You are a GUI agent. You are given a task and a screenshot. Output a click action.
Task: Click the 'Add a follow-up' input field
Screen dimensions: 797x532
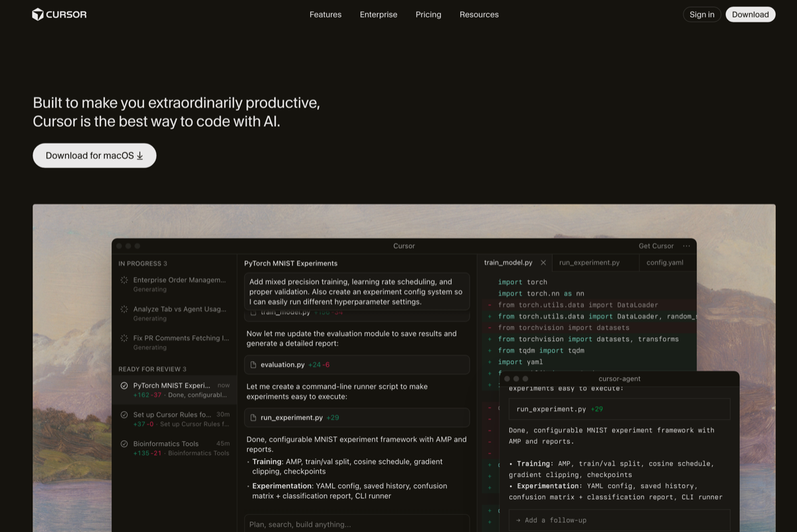pos(619,520)
